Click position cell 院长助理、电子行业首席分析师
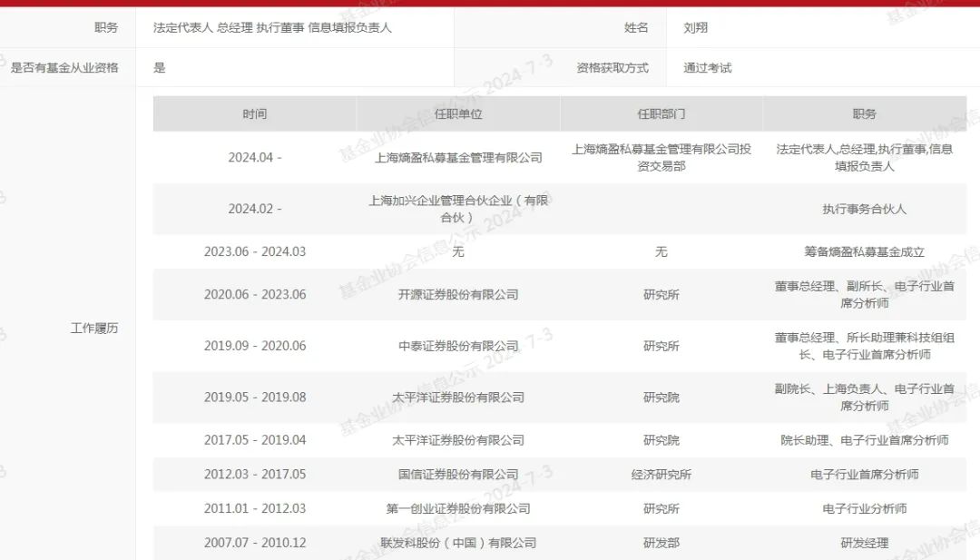The height and width of the screenshot is (560, 980). (865, 440)
